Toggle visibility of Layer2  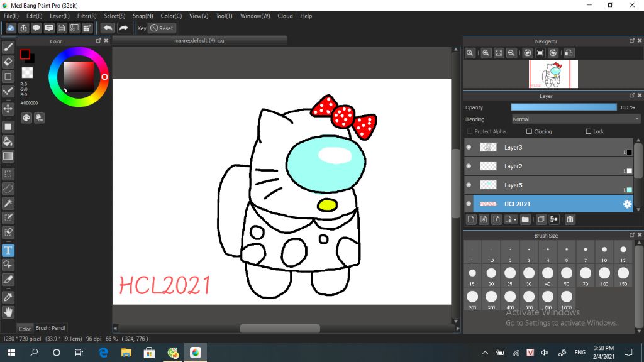(469, 166)
